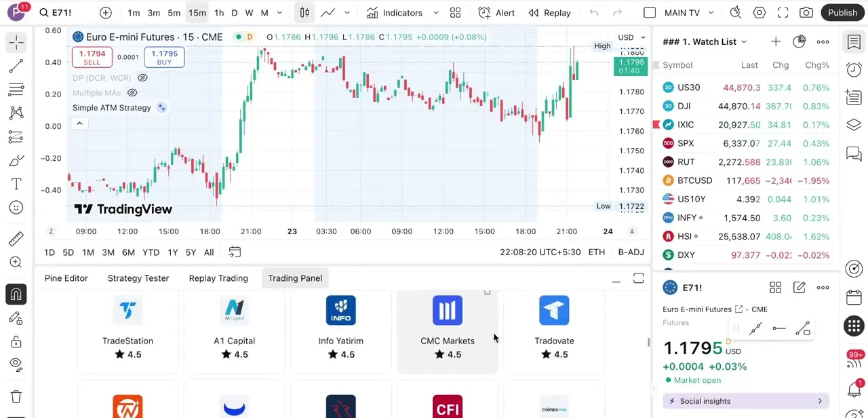Viewport: 868px width, 418px height.
Task: Click the BUY 1.1795 button
Action: pyautogui.click(x=164, y=58)
